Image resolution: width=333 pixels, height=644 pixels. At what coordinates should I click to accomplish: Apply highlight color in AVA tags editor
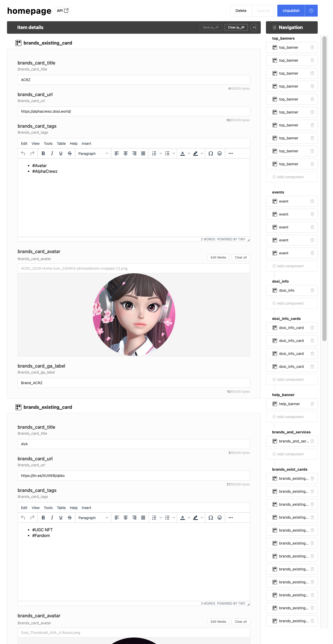(x=196, y=518)
